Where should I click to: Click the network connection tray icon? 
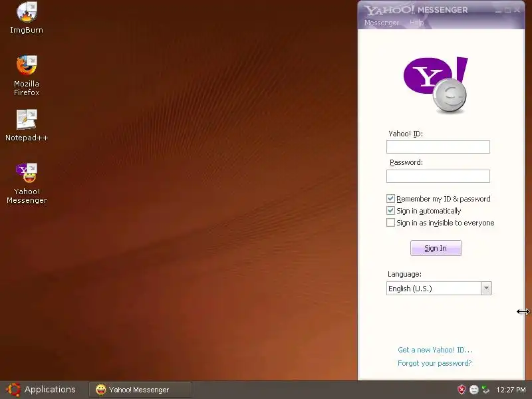(x=486, y=390)
